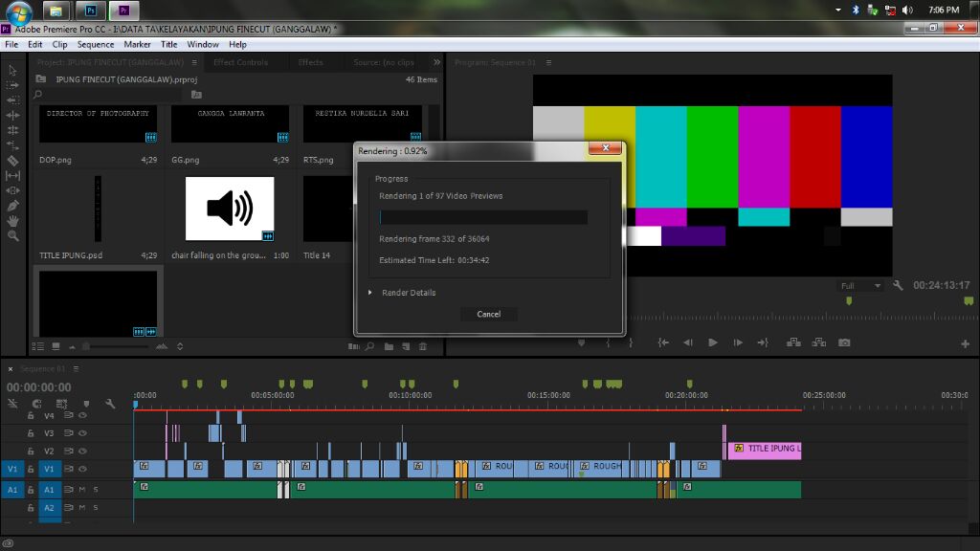Click the Extract button in Program monitor
This screenshot has width=980, height=551.
pyautogui.click(x=819, y=342)
